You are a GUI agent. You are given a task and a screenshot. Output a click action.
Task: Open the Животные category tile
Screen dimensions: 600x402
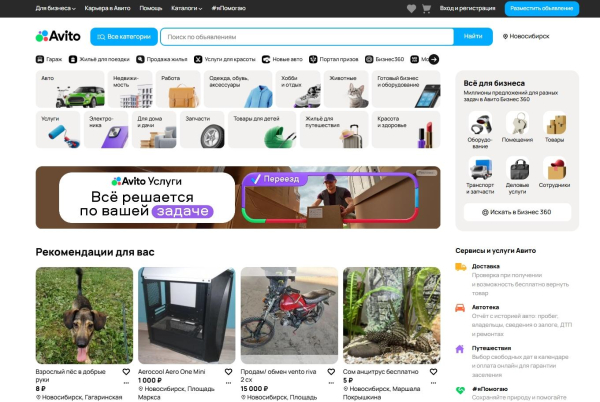point(346,89)
